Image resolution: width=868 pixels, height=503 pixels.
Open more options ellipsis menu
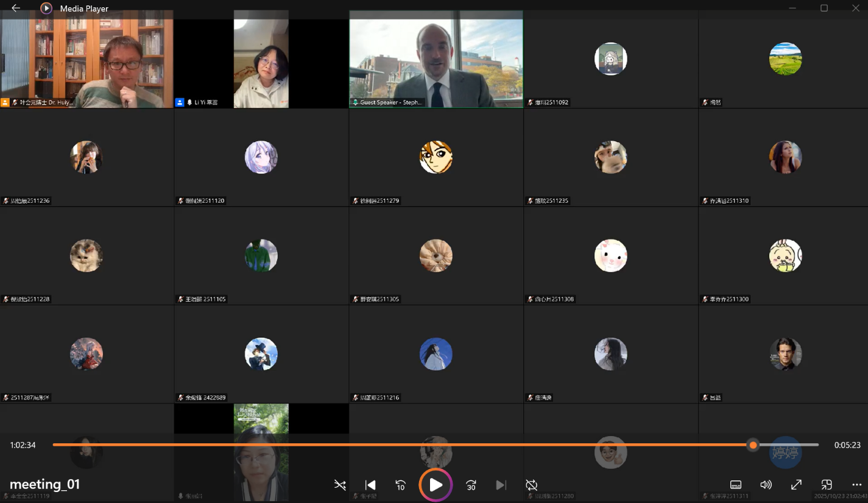point(856,485)
